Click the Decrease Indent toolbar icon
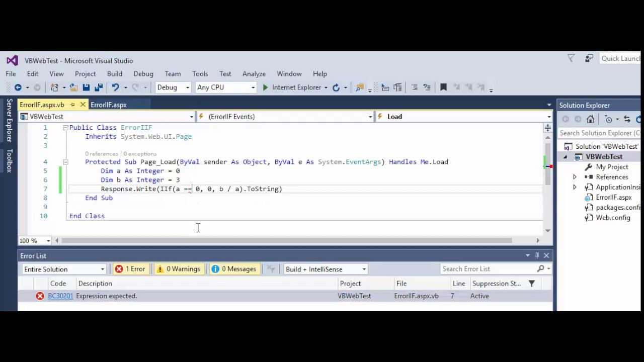Image resolution: width=644 pixels, height=362 pixels. click(385, 87)
